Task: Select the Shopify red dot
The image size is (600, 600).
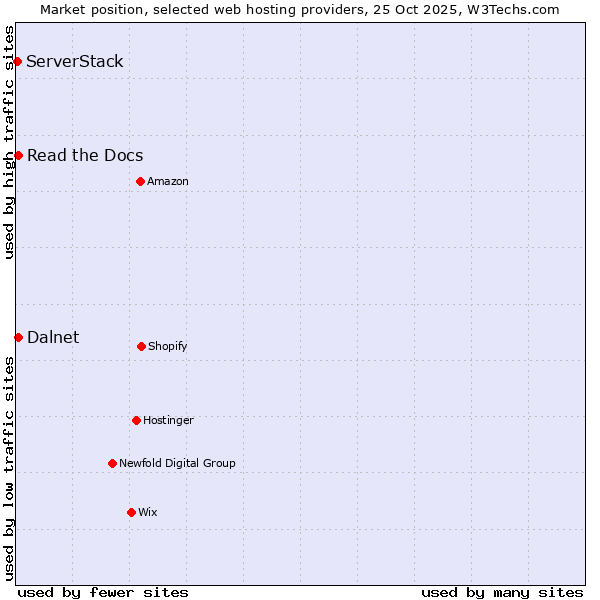Action: [x=141, y=346]
